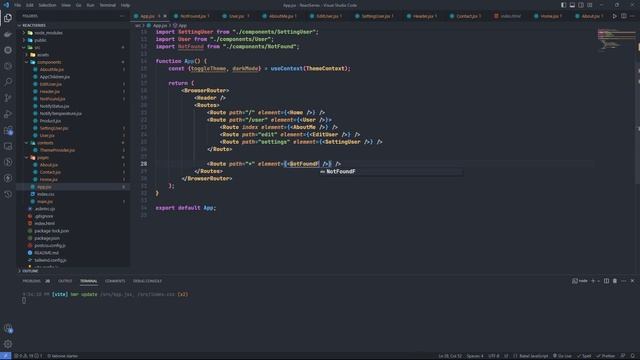Click into the terminal prompt area

[x=24, y=301]
